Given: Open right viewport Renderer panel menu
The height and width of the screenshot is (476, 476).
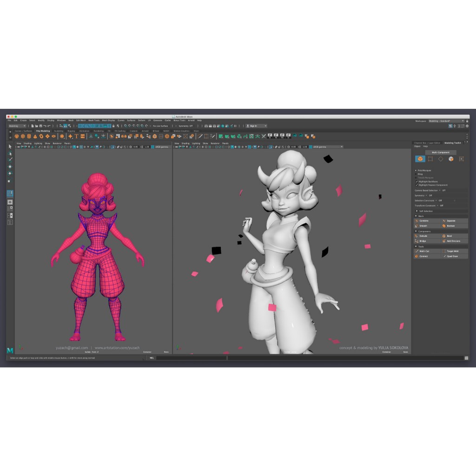Looking at the screenshot, I should [215, 143].
